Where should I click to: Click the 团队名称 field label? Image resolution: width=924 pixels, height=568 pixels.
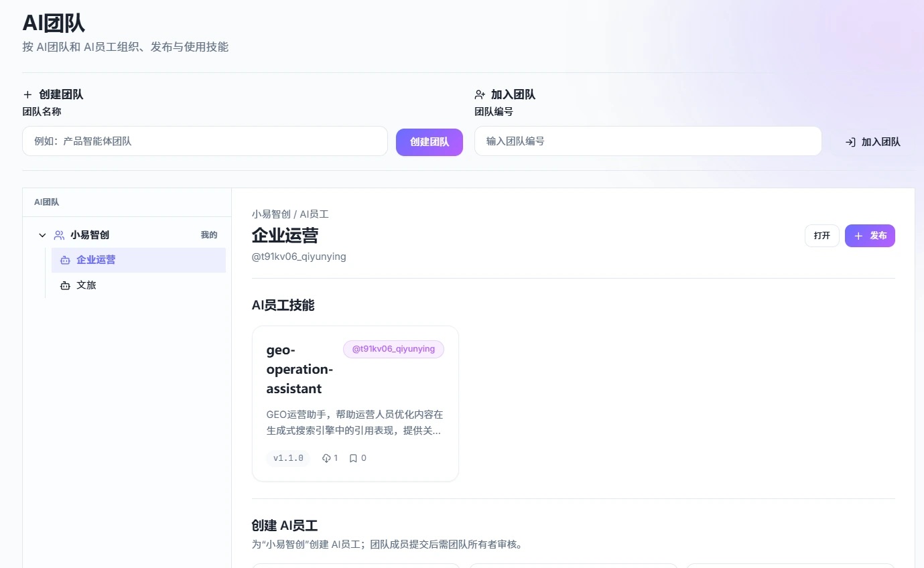(x=42, y=112)
